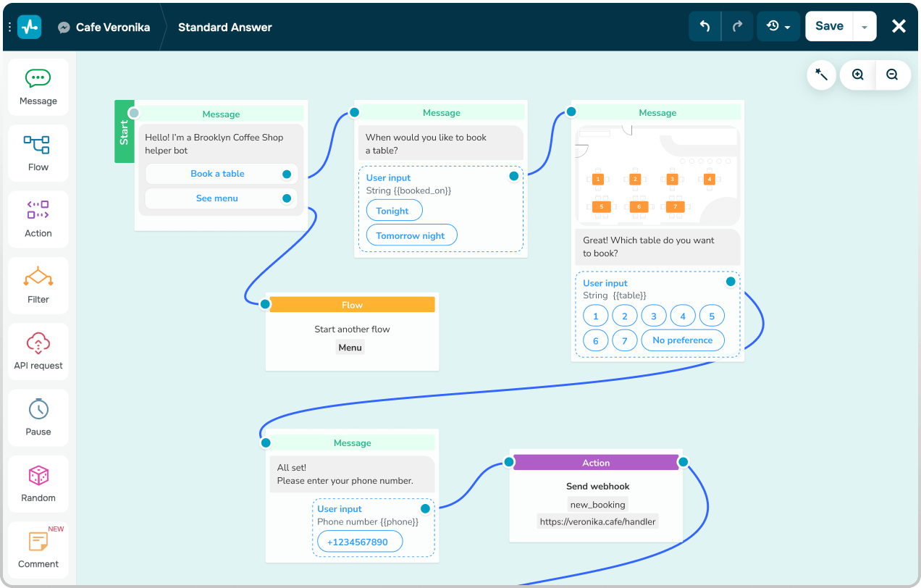Click the booked_on User input connector dot
The width and height of the screenshot is (921, 588).
pyautogui.click(x=514, y=176)
